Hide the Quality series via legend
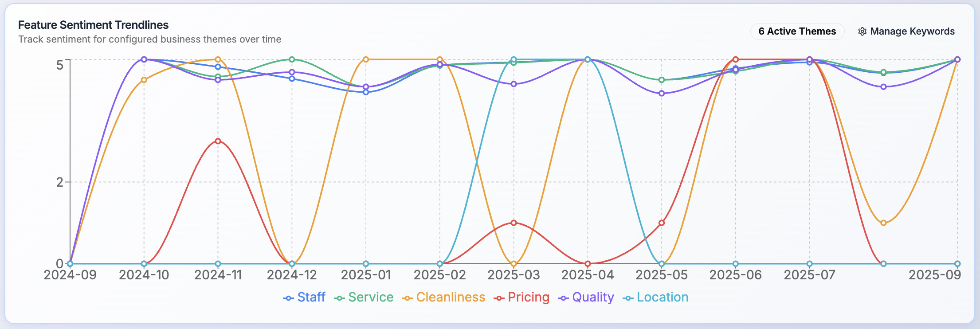980x329 pixels. (586, 298)
